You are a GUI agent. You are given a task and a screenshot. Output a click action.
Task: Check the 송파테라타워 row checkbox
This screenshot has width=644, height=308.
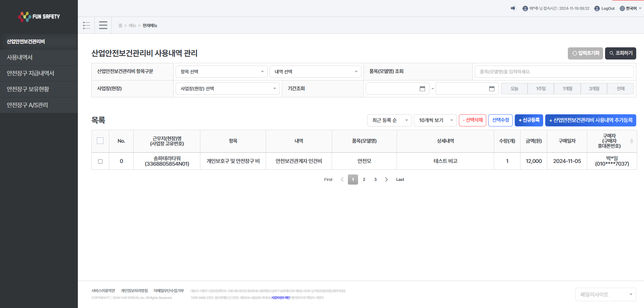point(100,161)
